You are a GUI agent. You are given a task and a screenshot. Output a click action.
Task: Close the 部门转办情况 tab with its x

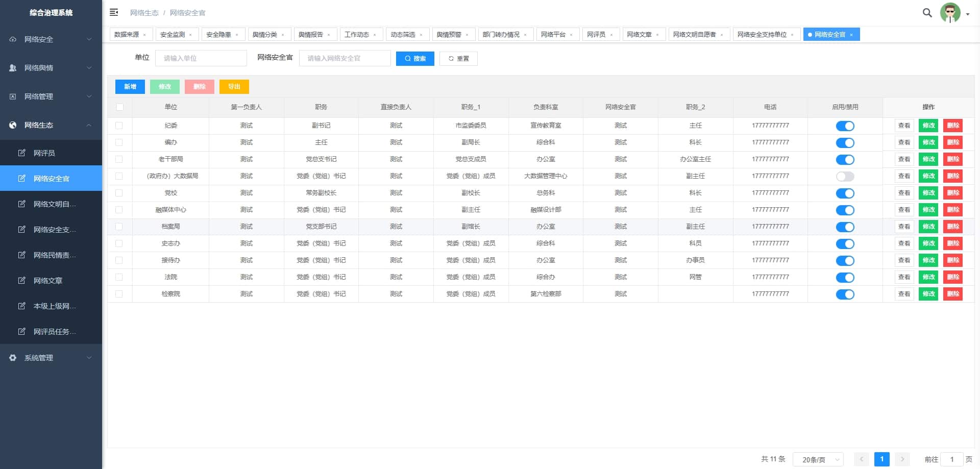(525, 35)
